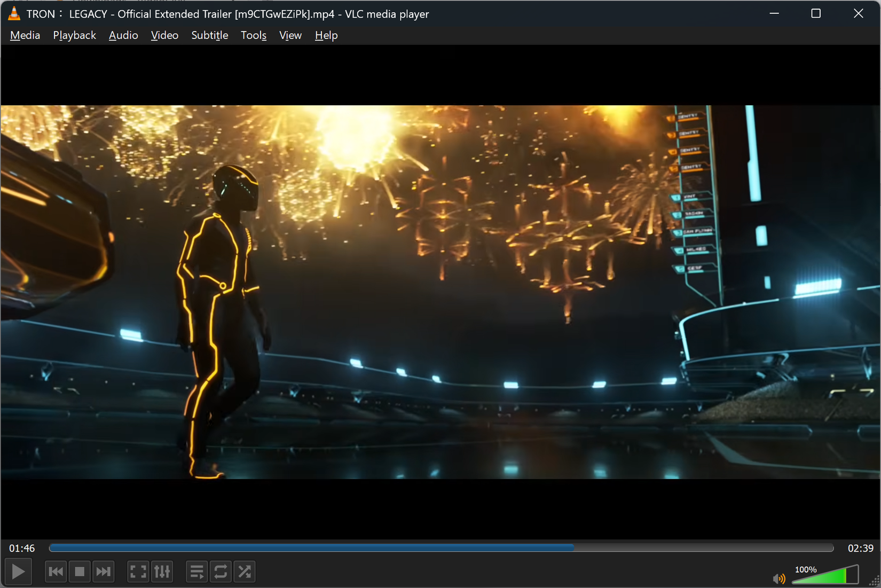Toggle the playlist view icon
The image size is (881, 588).
click(x=196, y=572)
